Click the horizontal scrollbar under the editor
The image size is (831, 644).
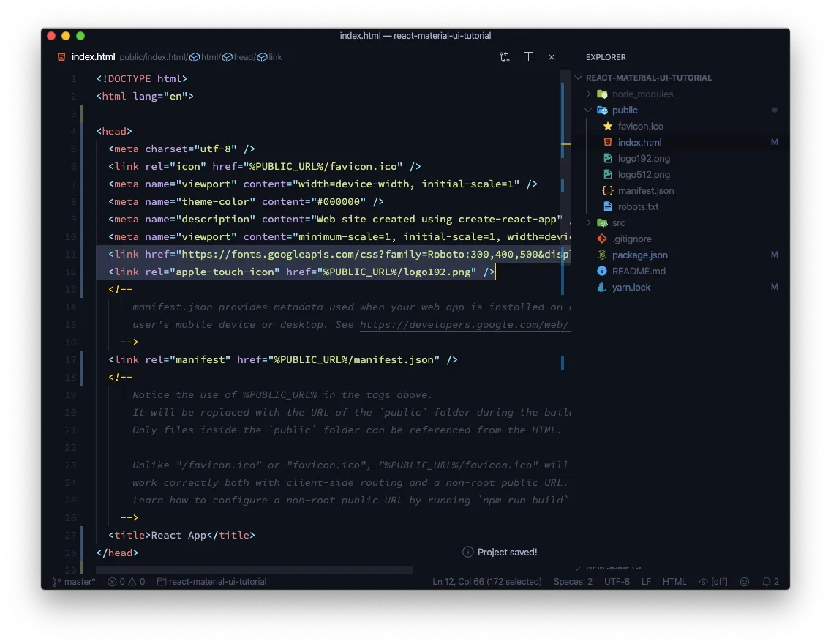click(255, 570)
